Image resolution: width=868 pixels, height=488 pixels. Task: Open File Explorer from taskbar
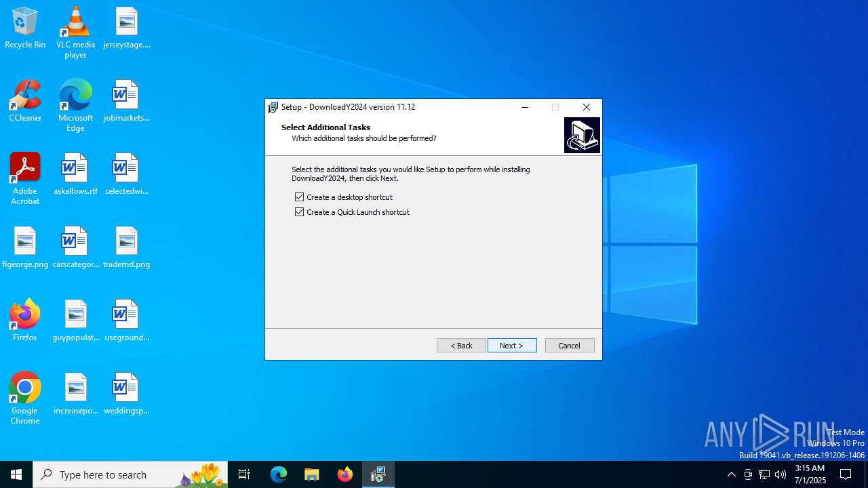pyautogui.click(x=312, y=474)
